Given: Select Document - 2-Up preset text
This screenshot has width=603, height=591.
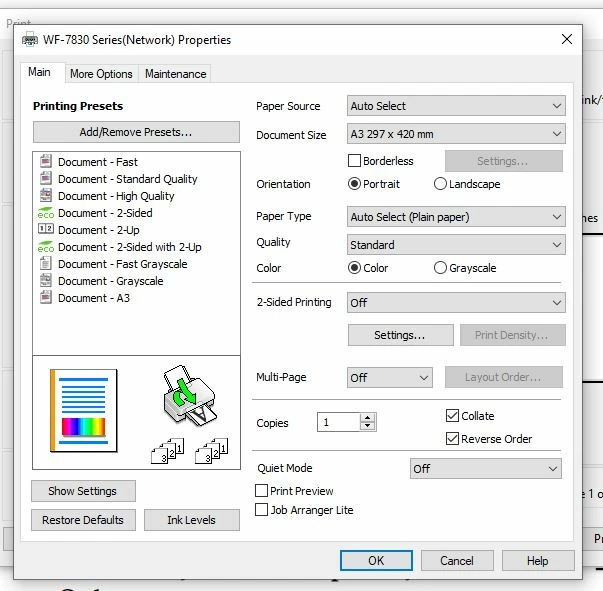Looking at the screenshot, I should click(x=98, y=230).
